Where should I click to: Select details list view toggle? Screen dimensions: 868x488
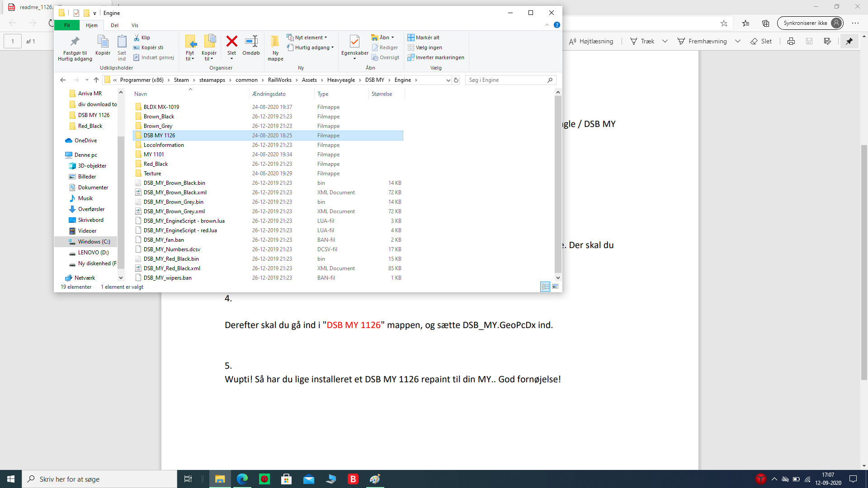545,286
